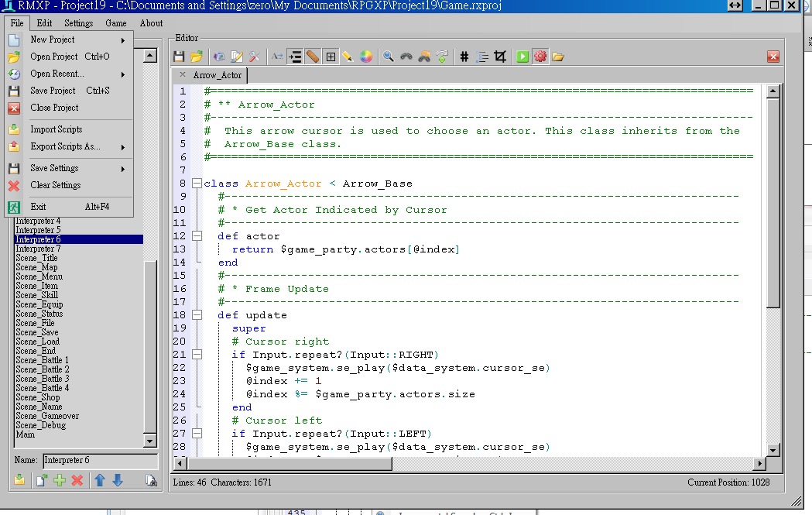Click the magnifying glass search icon
The height and width of the screenshot is (515, 812).
[x=389, y=57]
